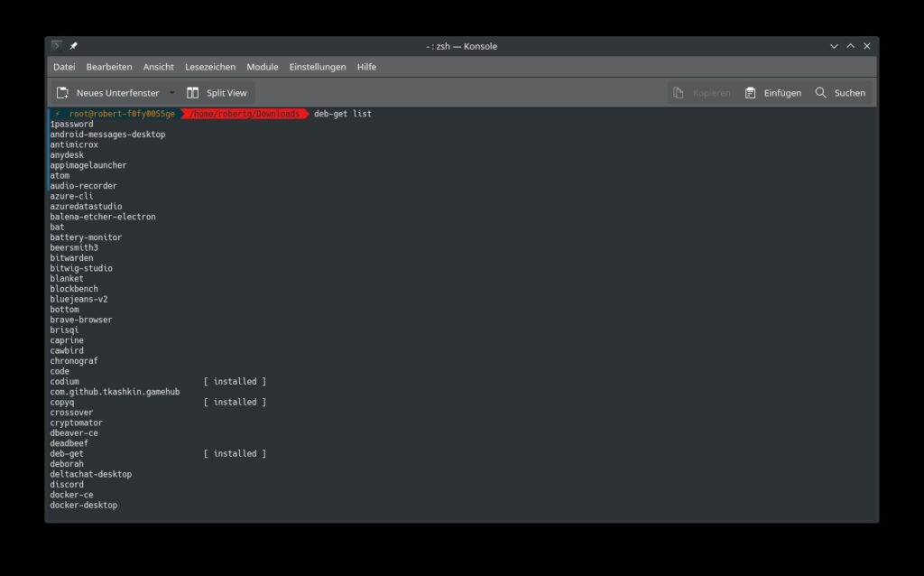Image resolution: width=924 pixels, height=576 pixels.
Task: Click the 'blockbench' line
Action: (x=74, y=289)
